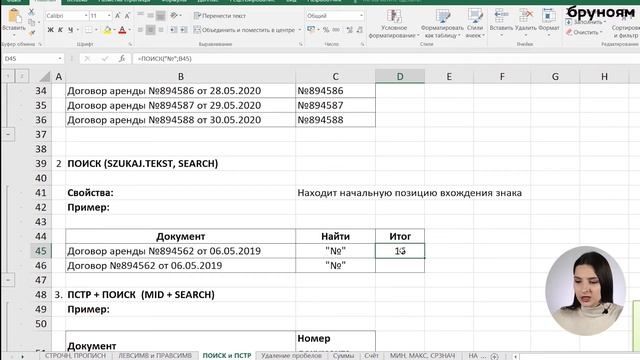The image size is (640, 360).
Task: Switch to Удаление пробелов sheet tab
Action: (x=291, y=356)
